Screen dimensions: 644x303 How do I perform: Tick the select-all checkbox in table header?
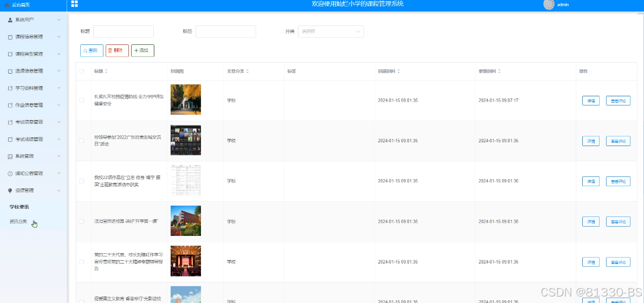[82, 71]
